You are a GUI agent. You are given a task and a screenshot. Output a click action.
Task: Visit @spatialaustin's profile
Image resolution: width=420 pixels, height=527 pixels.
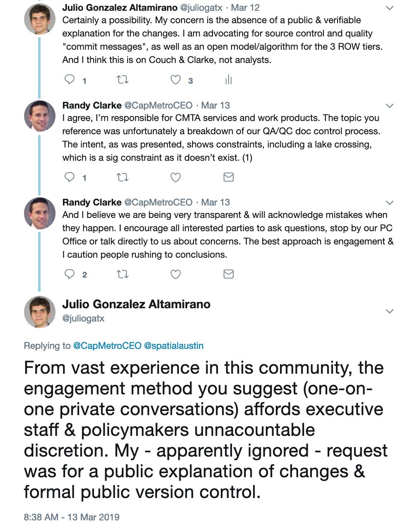[173, 345]
